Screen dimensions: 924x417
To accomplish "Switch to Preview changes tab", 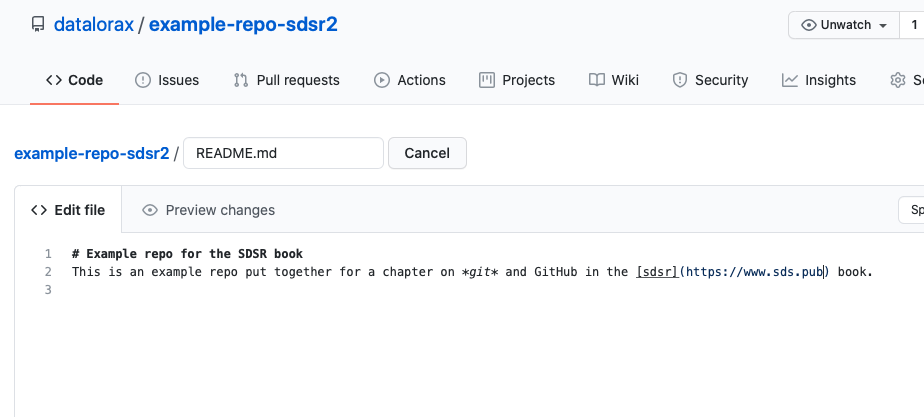I will tap(209, 210).
